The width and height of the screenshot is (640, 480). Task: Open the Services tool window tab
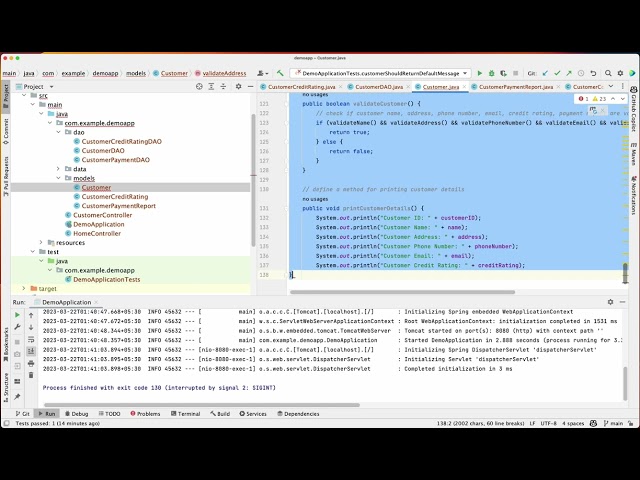[x=253, y=413]
